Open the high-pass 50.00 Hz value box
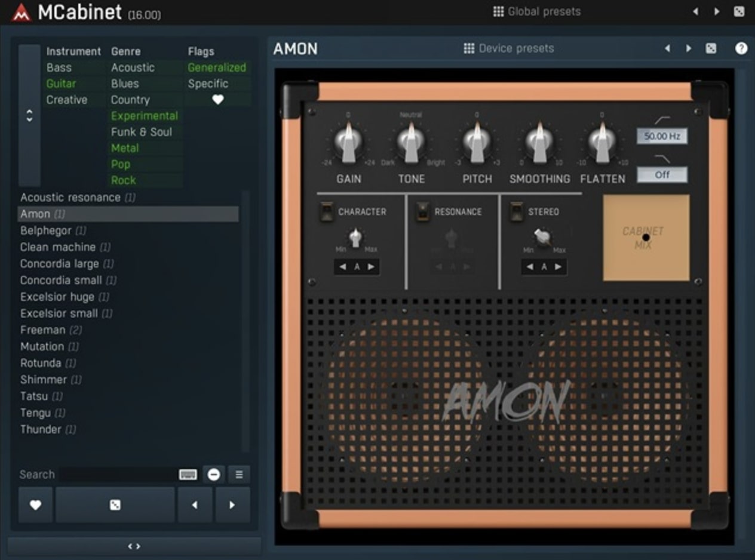The height and width of the screenshot is (560, 755). click(x=662, y=136)
